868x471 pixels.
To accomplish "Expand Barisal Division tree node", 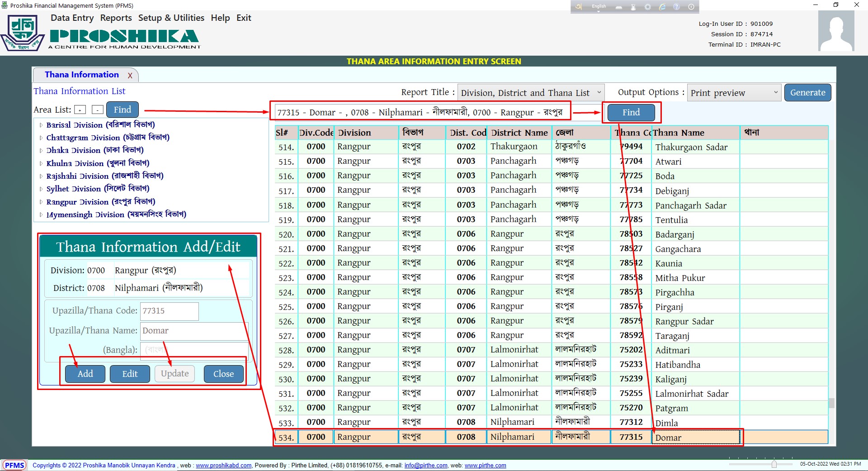I will (x=41, y=125).
